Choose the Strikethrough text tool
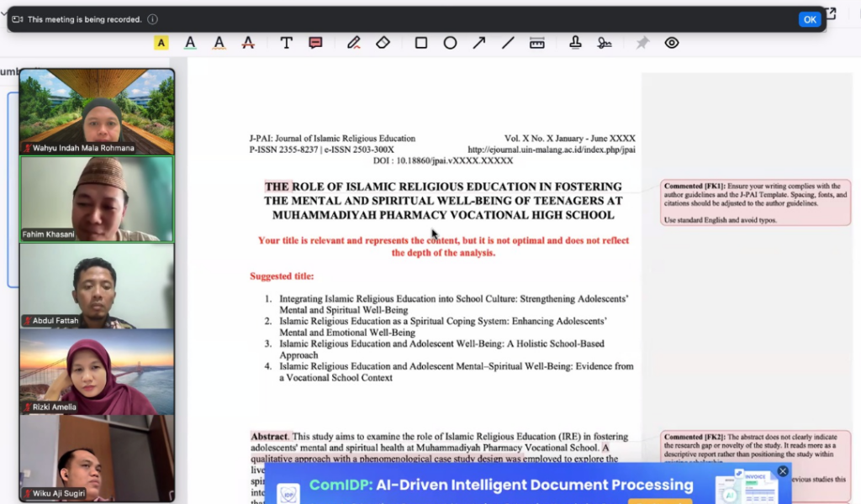 tap(248, 43)
